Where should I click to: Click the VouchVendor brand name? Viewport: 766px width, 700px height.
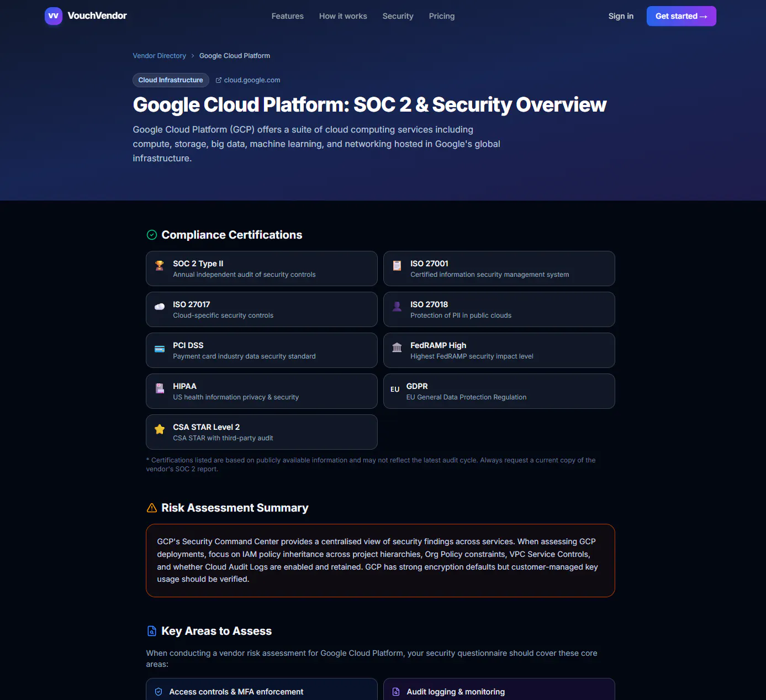pyautogui.click(x=97, y=15)
